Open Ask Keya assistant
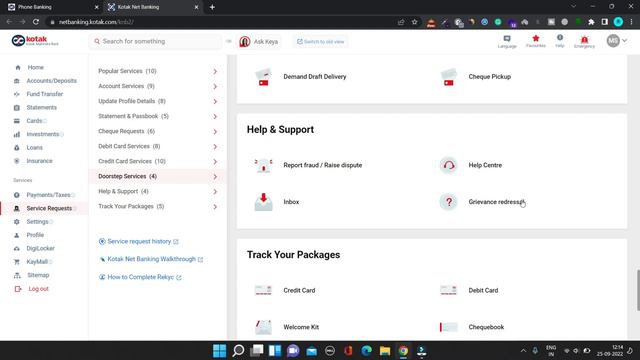This screenshot has width=640, height=360. click(x=259, y=42)
